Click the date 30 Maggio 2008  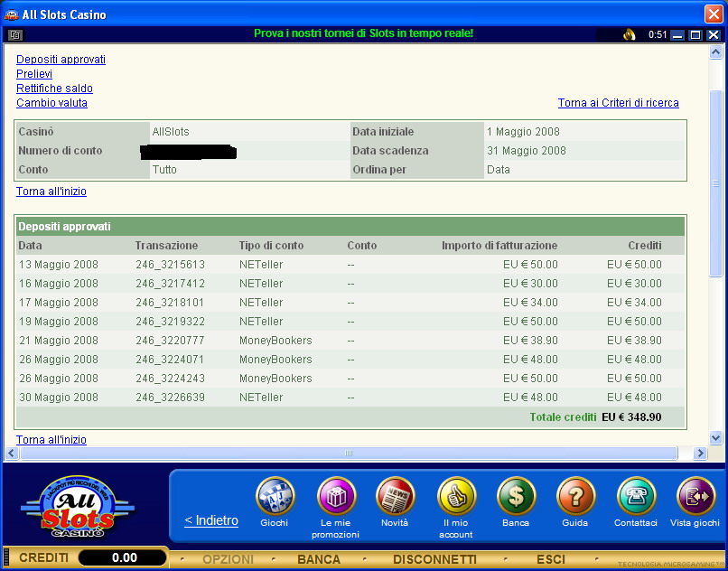point(59,398)
